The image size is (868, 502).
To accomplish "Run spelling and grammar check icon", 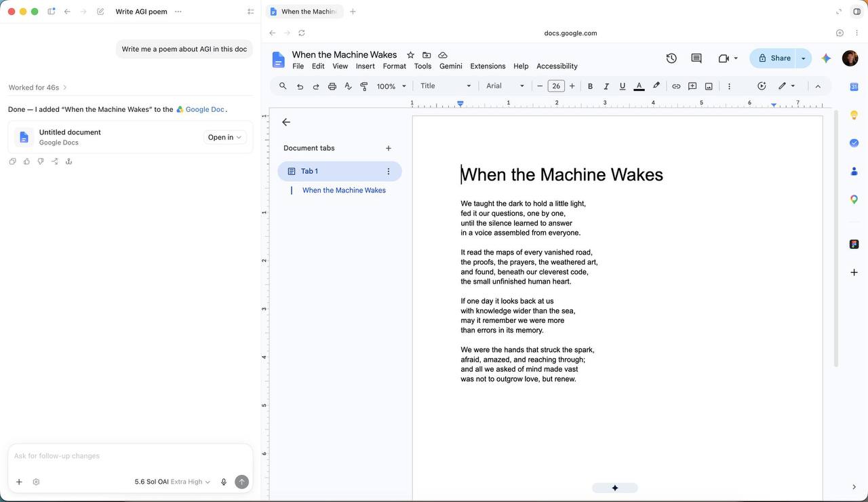I will 348,86.
